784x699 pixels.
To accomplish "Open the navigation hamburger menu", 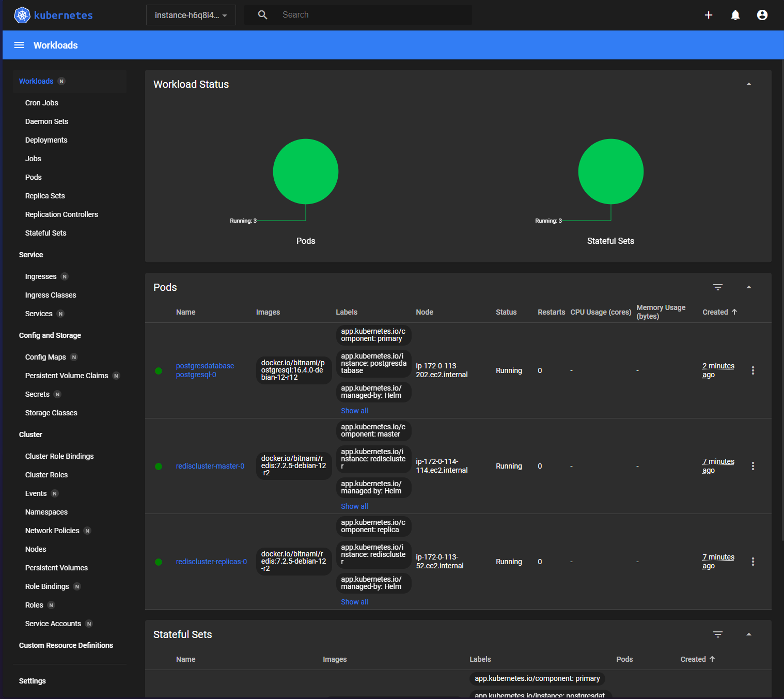I will [x=19, y=45].
